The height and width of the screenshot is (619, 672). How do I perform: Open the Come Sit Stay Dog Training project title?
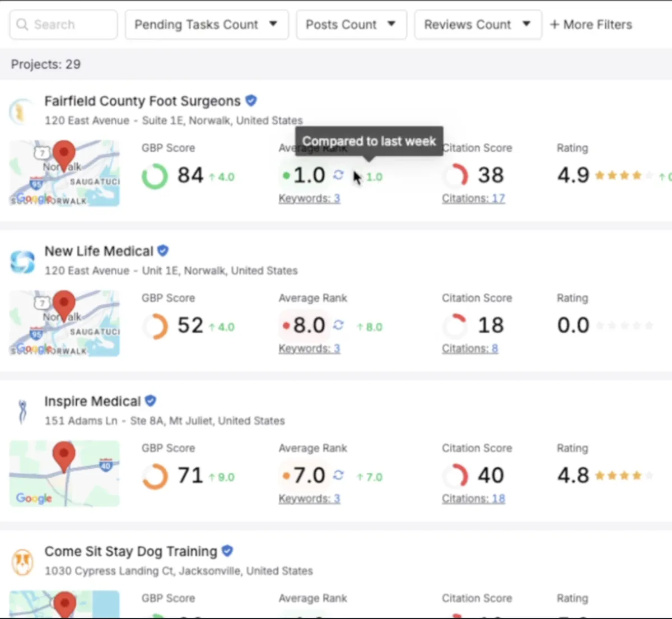(x=130, y=551)
